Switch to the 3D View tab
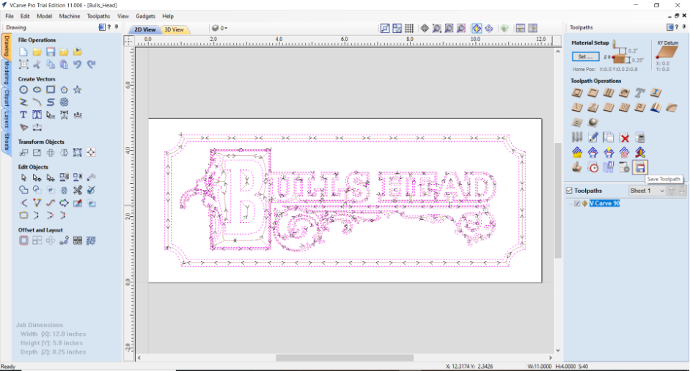690x371 pixels. (x=174, y=29)
